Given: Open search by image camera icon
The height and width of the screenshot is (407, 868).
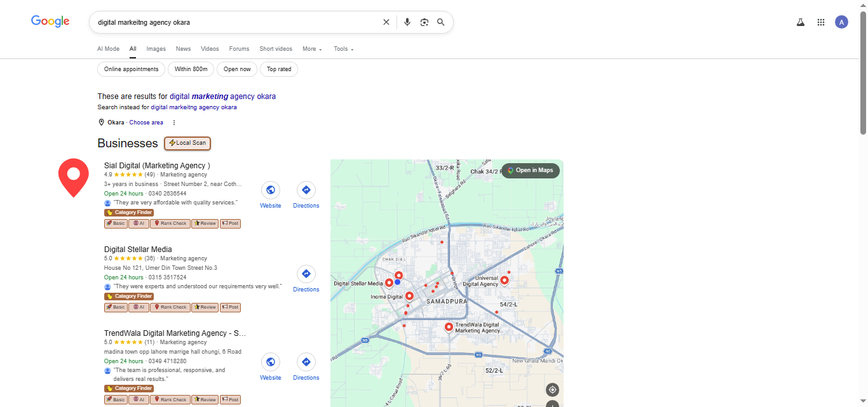Looking at the screenshot, I should [x=424, y=22].
